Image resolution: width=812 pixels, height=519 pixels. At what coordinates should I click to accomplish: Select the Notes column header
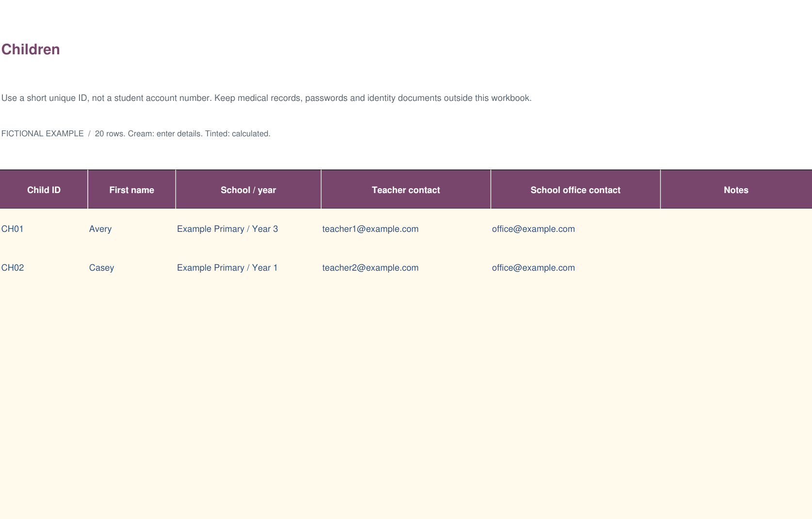coord(736,190)
